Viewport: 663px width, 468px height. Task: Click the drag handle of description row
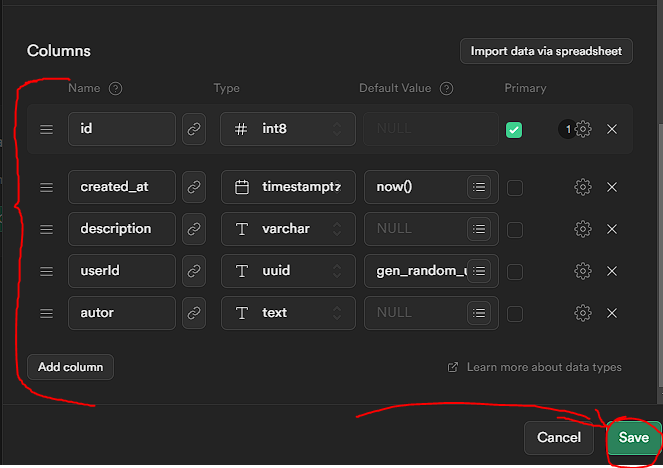point(47,229)
